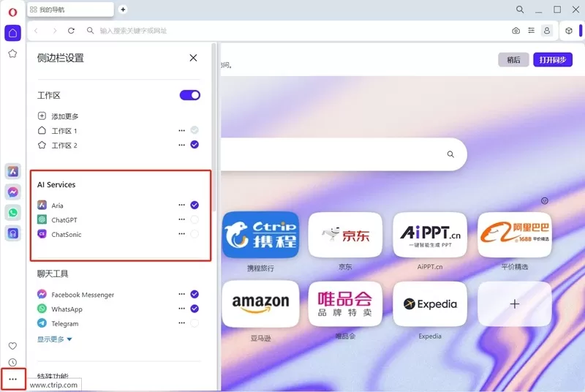Open more options for Facebook Messenger
Viewport: 585px width, 392px height.
pyautogui.click(x=181, y=294)
